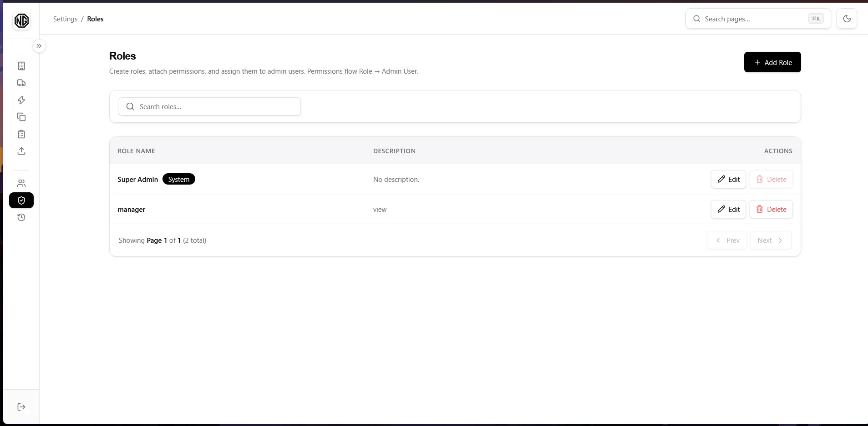Click the search magnifier icon in roles search
Screen dimensions: 868x426
pyautogui.click(x=130, y=106)
